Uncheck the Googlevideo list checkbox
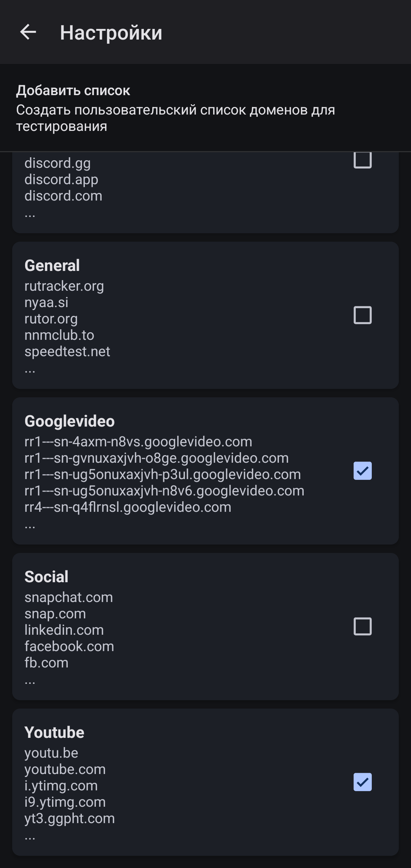 [x=362, y=471]
